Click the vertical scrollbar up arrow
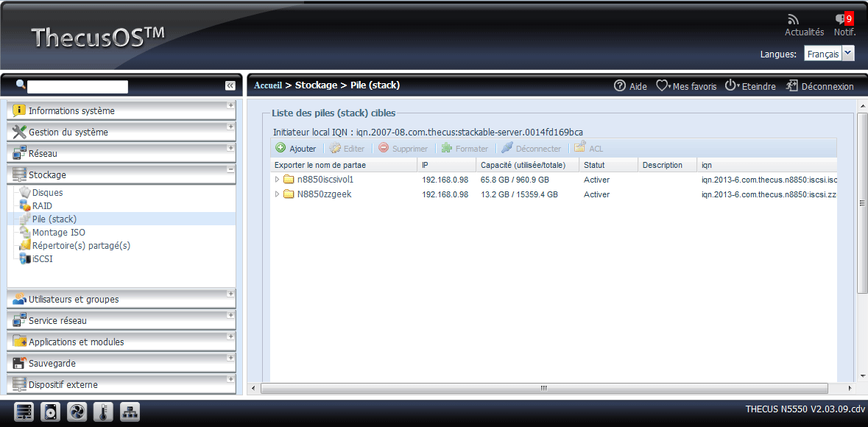Screen dimensions: 868x427 (x=862, y=105)
